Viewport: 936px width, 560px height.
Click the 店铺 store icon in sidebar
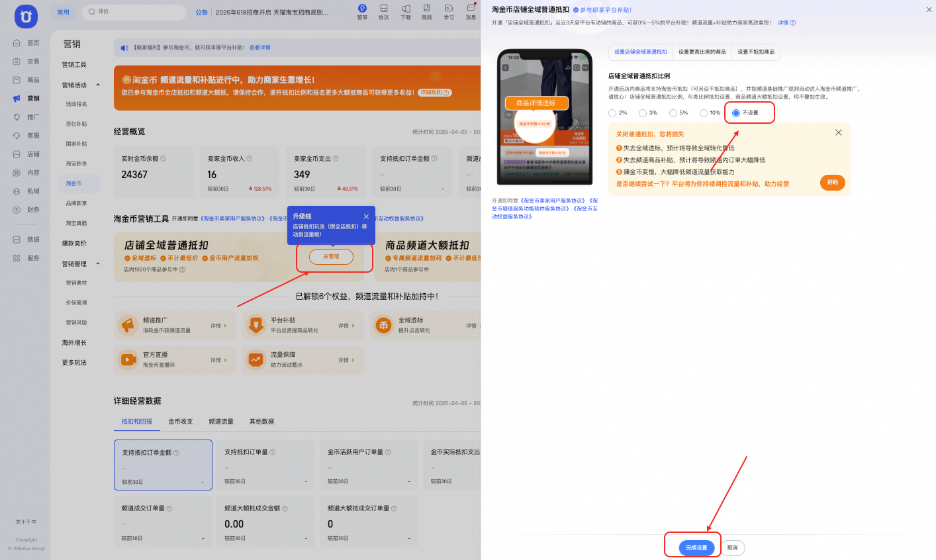[17, 154]
